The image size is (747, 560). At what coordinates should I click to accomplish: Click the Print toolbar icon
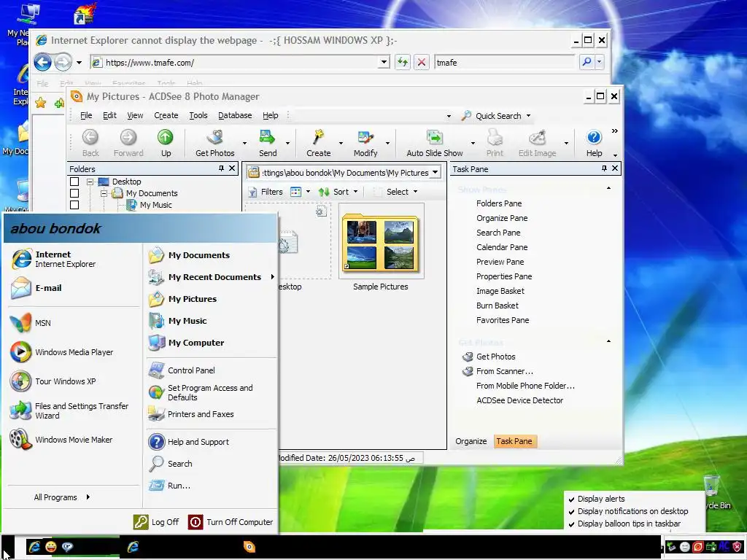click(x=495, y=137)
